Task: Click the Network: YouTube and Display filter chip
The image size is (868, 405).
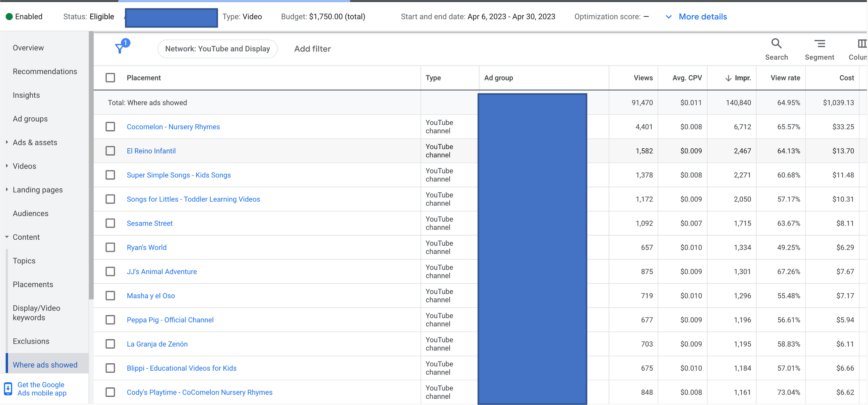Action: pyautogui.click(x=217, y=49)
